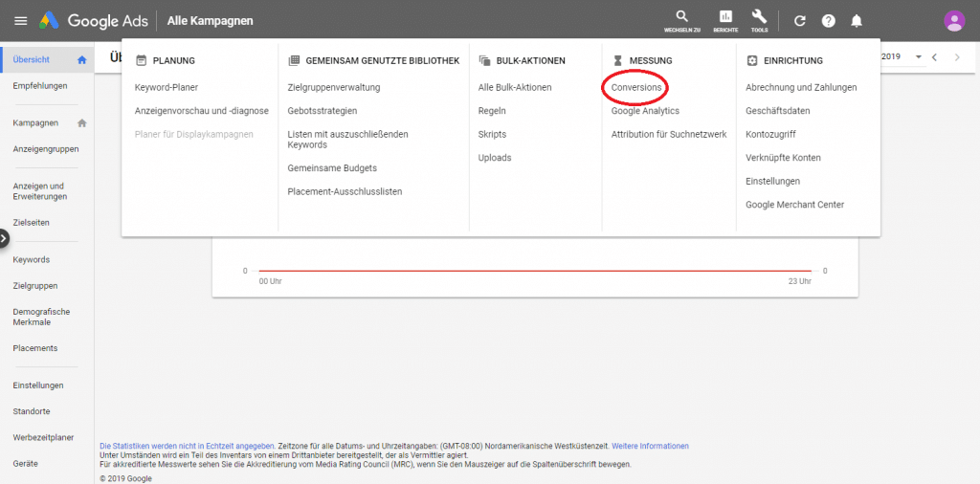This screenshot has height=484, width=980.
Task: Click the 23 Uhr chart axis label
Action: point(800,281)
